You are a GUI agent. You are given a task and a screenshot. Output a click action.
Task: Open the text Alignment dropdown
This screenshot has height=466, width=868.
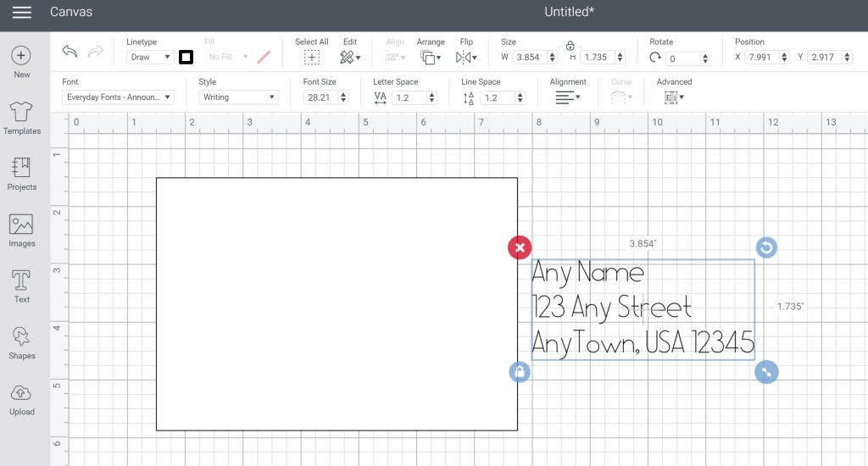click(567, 97)
